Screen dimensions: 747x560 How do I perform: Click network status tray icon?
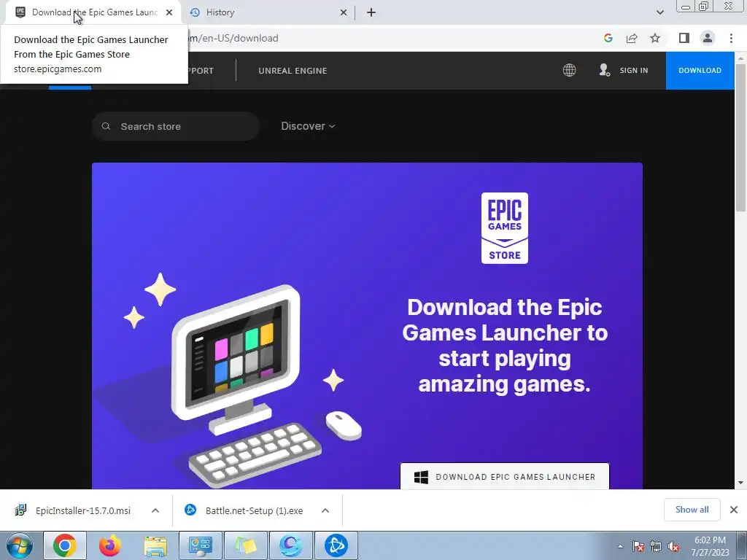pyautogui.click(x=656, y=546)
